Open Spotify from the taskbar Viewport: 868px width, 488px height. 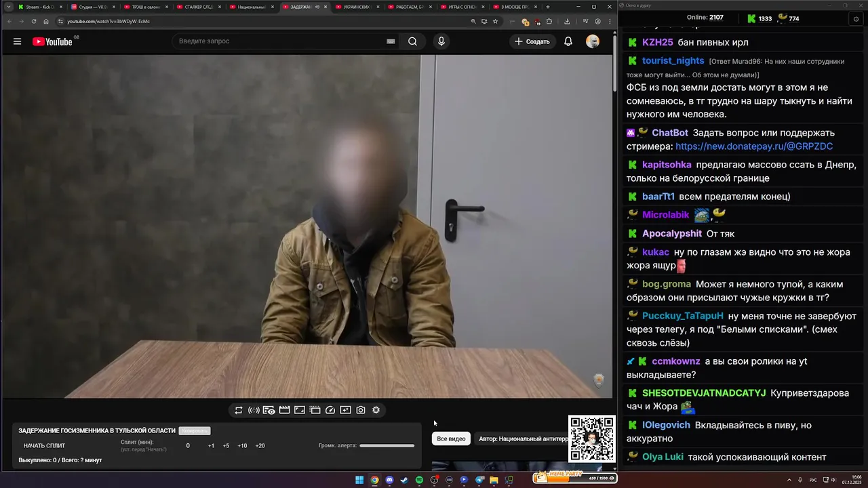[419, 480]
